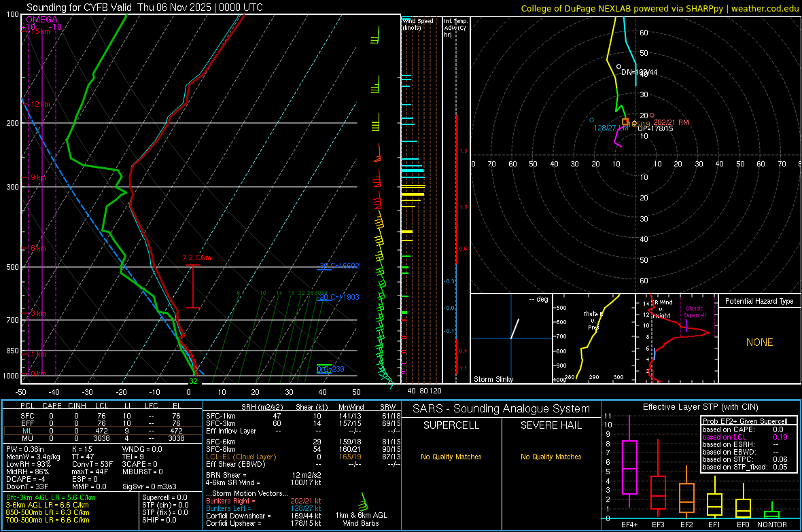Click the white tilt line in Storm Slinky
802x532 pixels.
[515, 329]
